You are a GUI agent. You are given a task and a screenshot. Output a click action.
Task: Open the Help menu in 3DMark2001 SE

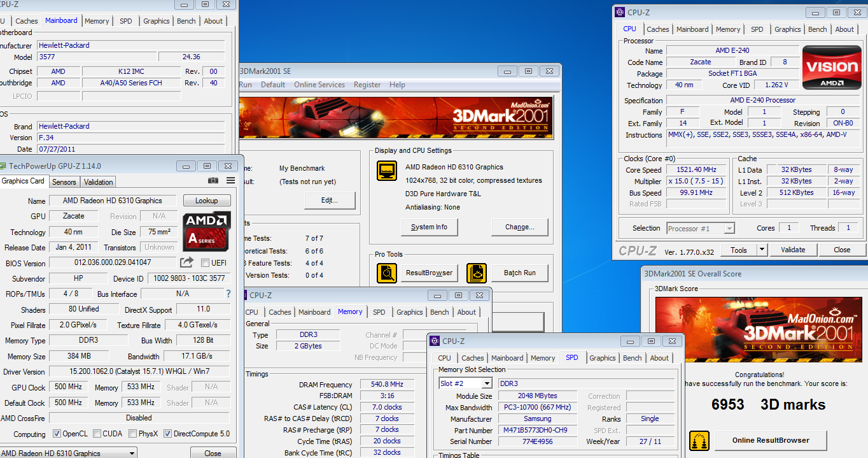point(397,85)
